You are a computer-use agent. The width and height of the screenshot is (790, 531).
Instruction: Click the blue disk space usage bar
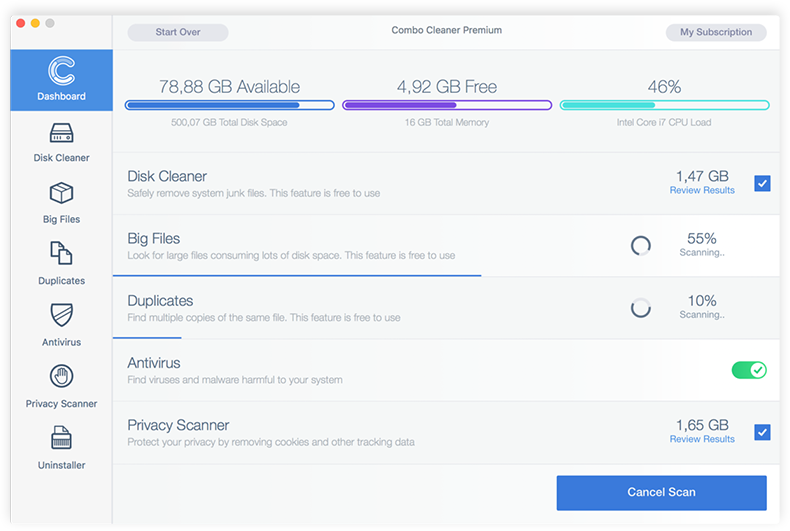[x=230, y=105]
